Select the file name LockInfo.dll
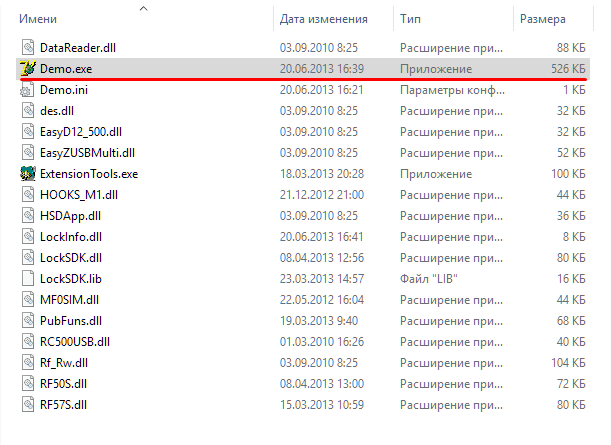The image size is (611, 445). point(71,237)
